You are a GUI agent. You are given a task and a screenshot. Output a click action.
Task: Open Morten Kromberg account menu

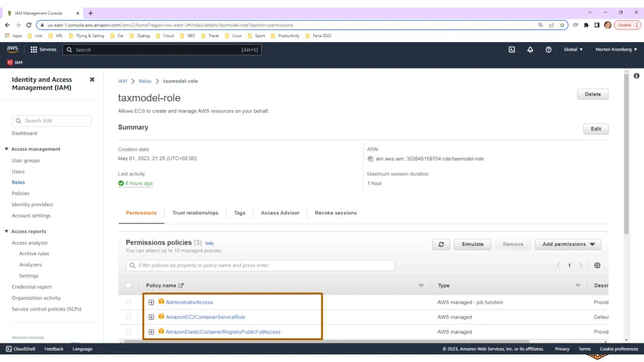point(616,50)
